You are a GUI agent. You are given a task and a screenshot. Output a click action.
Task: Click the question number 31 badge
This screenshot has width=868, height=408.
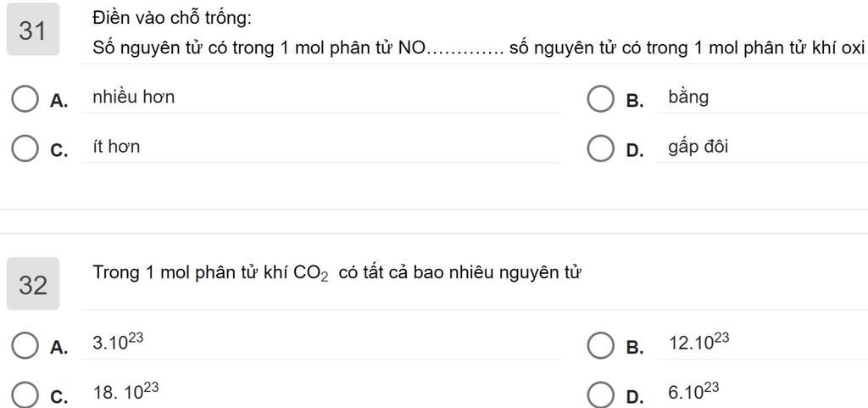pyautogui.click(x=33, y=30)
